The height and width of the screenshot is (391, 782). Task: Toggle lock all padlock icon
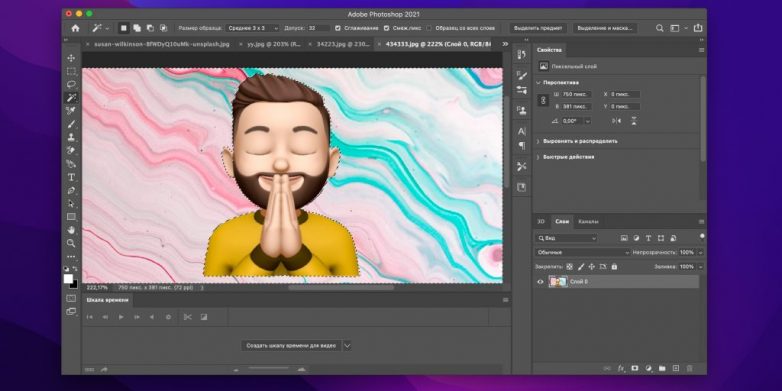click(614, 267)
